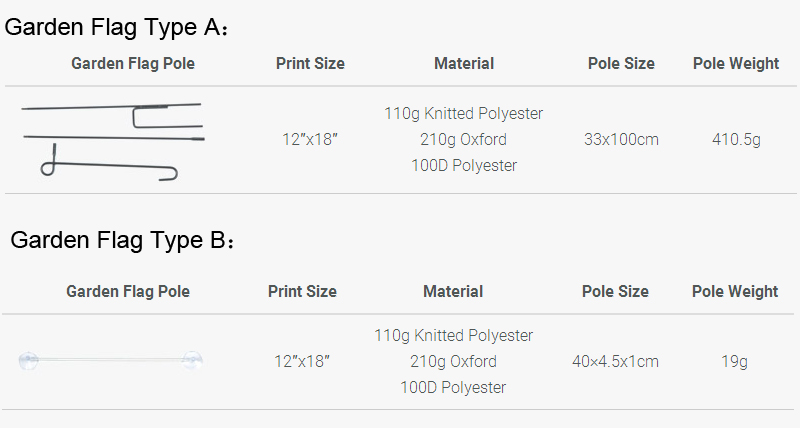Click Print Size header in Type A table
800x428 pixels.
(310, 63)
